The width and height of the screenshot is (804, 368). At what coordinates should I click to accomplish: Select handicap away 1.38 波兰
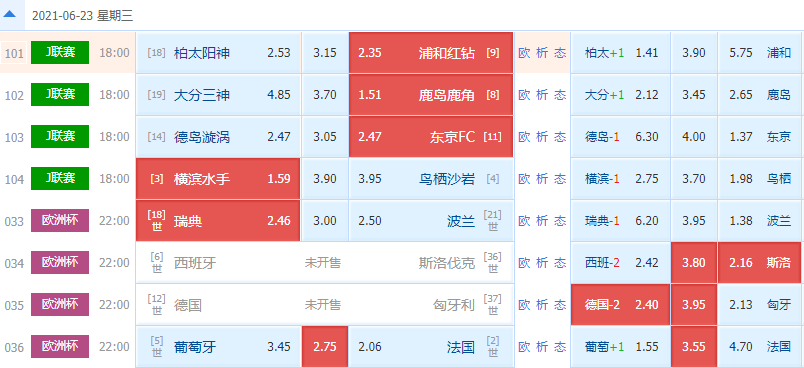(759, 221)
